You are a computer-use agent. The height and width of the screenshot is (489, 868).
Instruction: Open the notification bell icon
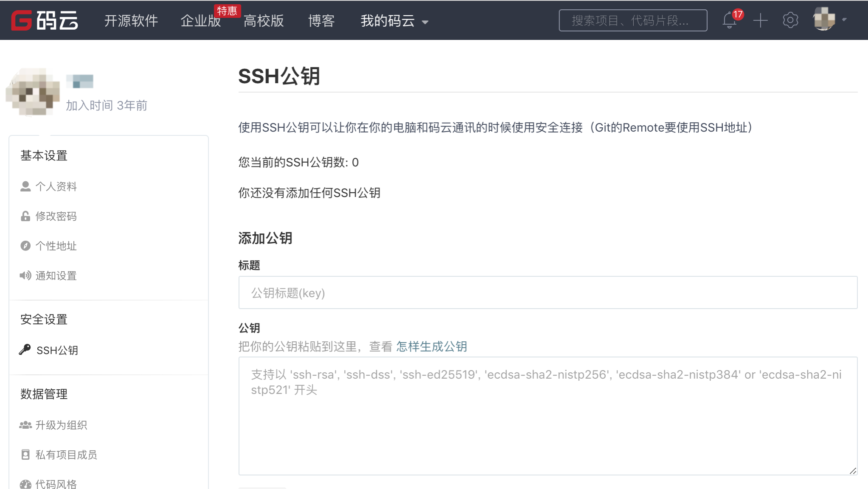(730, 20)
